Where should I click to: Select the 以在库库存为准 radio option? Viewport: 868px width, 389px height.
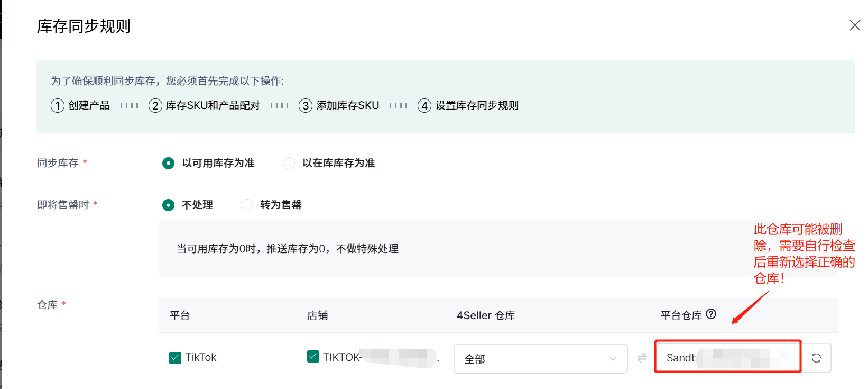click(289, 164)
